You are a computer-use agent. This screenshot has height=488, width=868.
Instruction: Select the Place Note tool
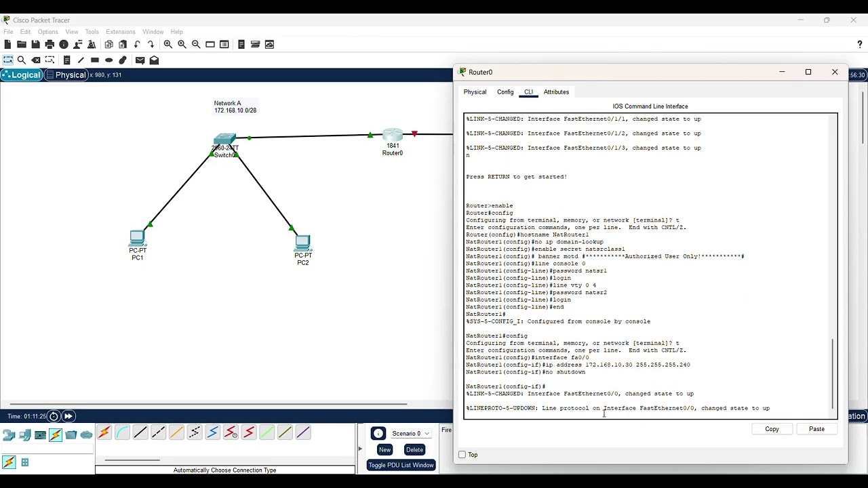pyautogui.click(x=66, y=60)
